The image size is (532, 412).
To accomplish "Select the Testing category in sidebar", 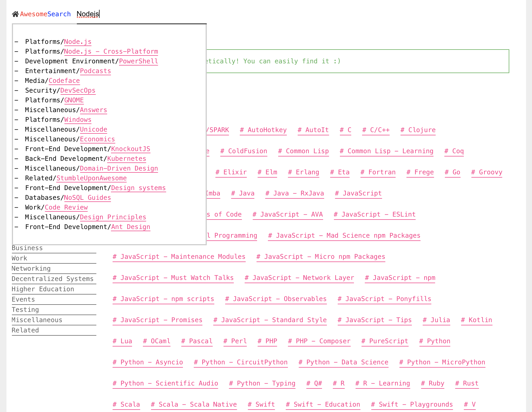I will click(25, 309).
